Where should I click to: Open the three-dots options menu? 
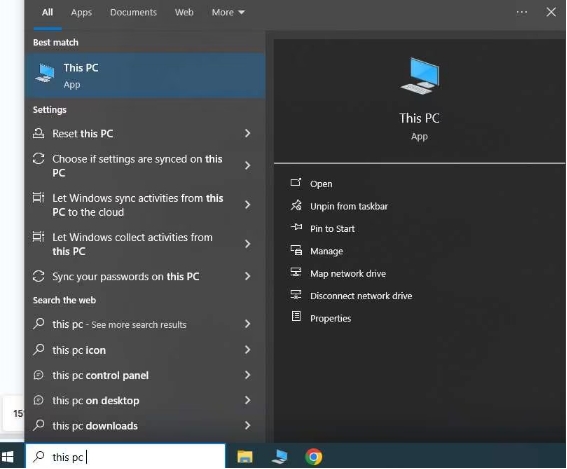pyautogui.click(x=522, y=12)
